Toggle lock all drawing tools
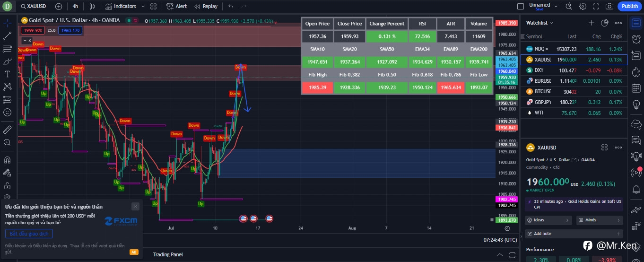This screenshot has height=262, width=644. tap(7, 185)
